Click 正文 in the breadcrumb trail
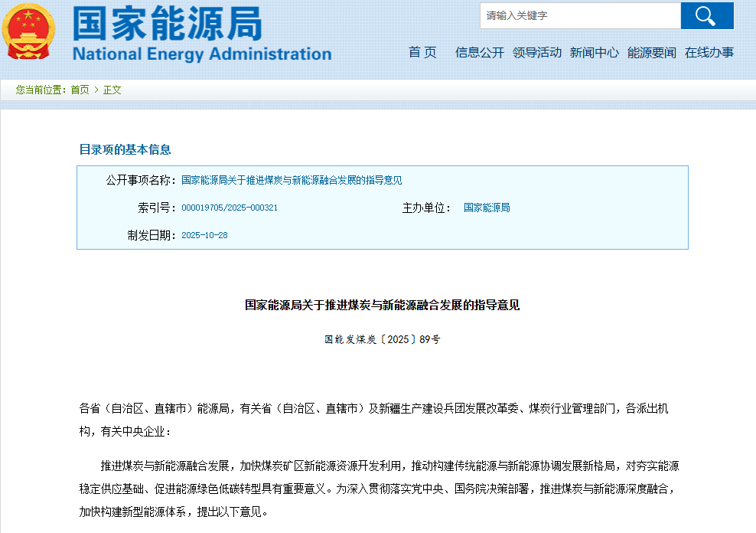 112,90
